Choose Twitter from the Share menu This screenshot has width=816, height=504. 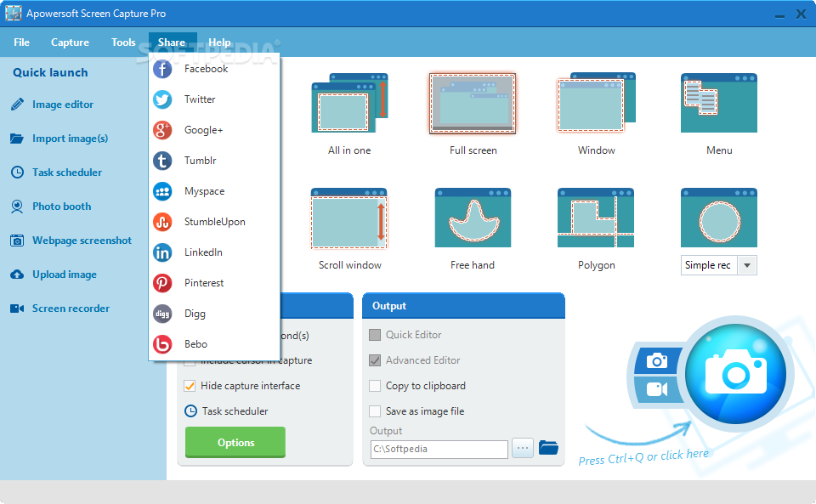[214, 99]
